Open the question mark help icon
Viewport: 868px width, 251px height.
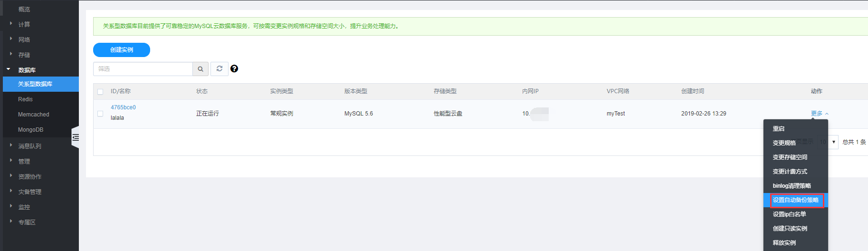(x=234, y=68)
